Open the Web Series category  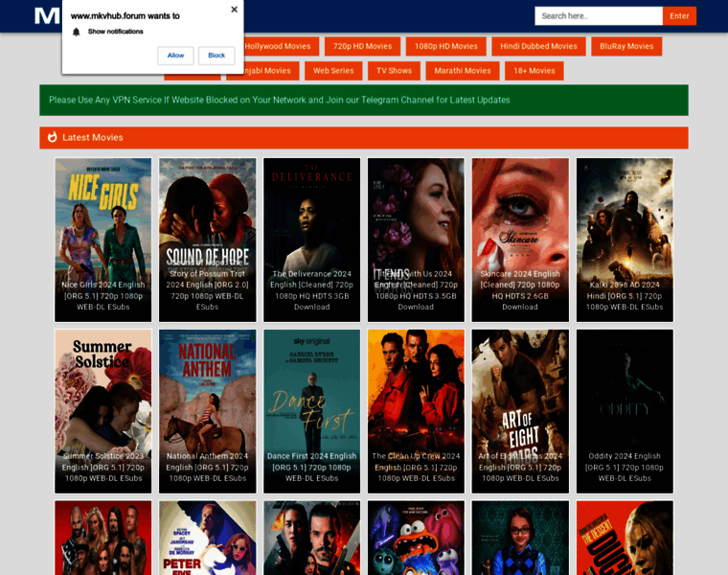point(333,71)
